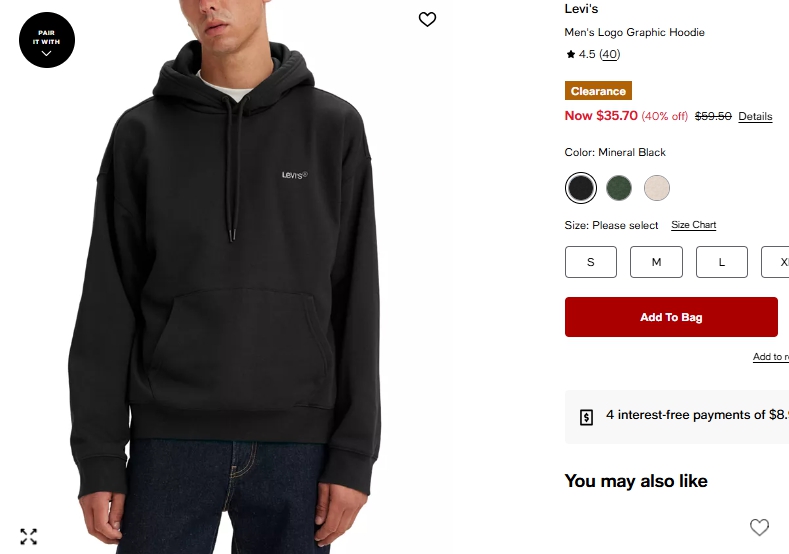Click the hoodie product image
Screen dimensions: 789x554
226,277
